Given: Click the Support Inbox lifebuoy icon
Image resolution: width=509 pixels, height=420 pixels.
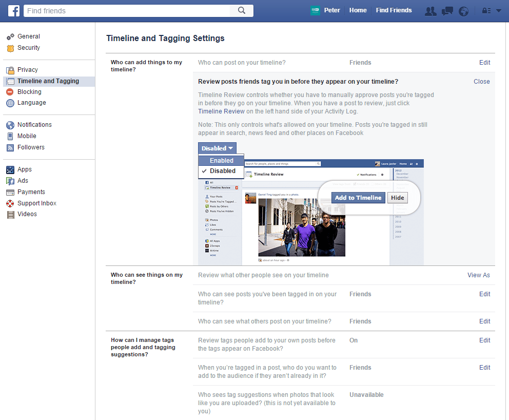Looking at the screenshot, I should tap(10, 203).
